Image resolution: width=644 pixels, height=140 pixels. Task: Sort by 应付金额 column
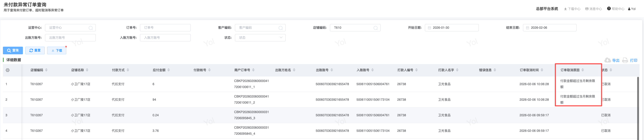click(x=169, y=70)
